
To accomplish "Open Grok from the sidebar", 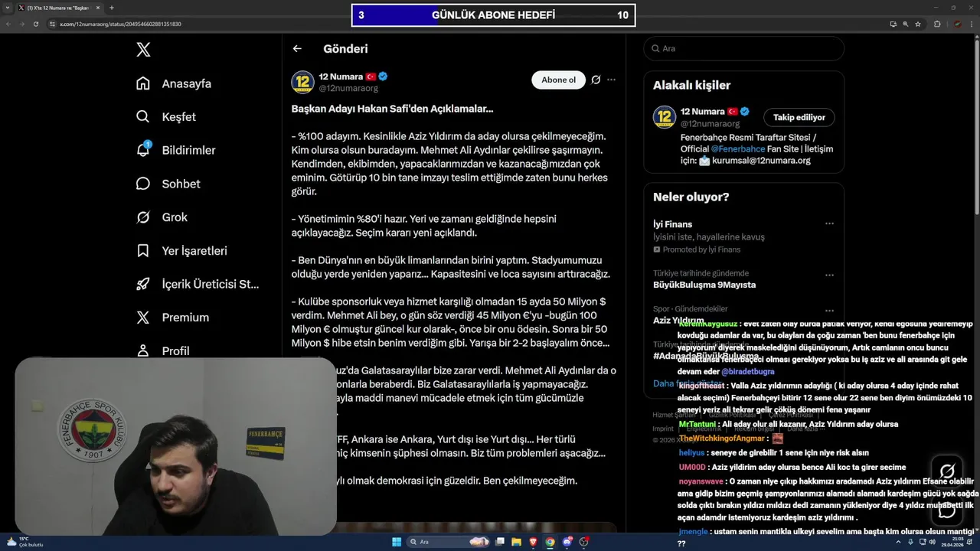I will [162, 217].
